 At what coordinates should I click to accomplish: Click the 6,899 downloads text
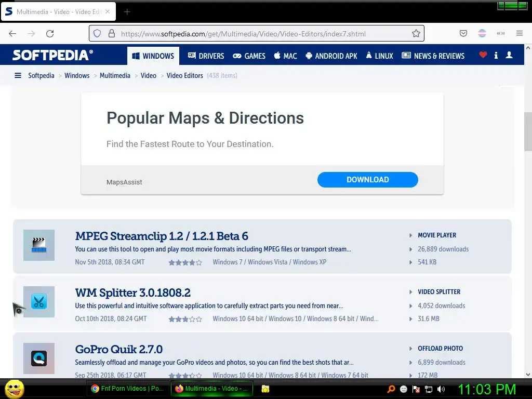(x=442, y=362)
